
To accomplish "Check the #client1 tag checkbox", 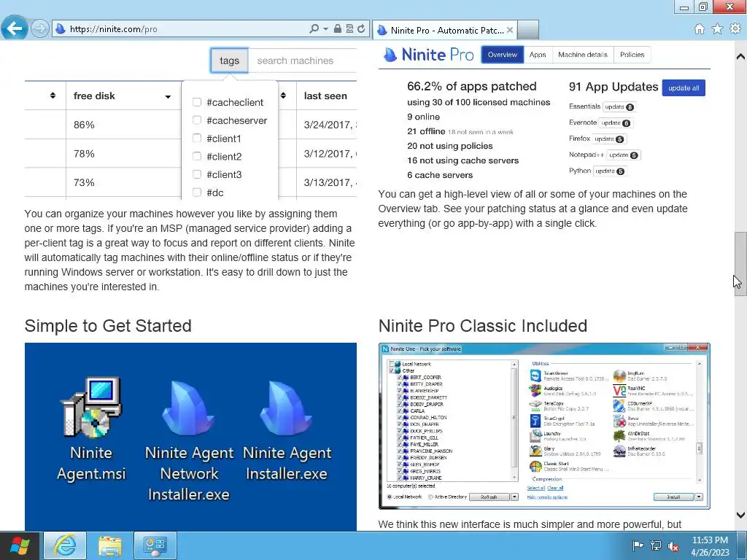I will tap(197, 138).
